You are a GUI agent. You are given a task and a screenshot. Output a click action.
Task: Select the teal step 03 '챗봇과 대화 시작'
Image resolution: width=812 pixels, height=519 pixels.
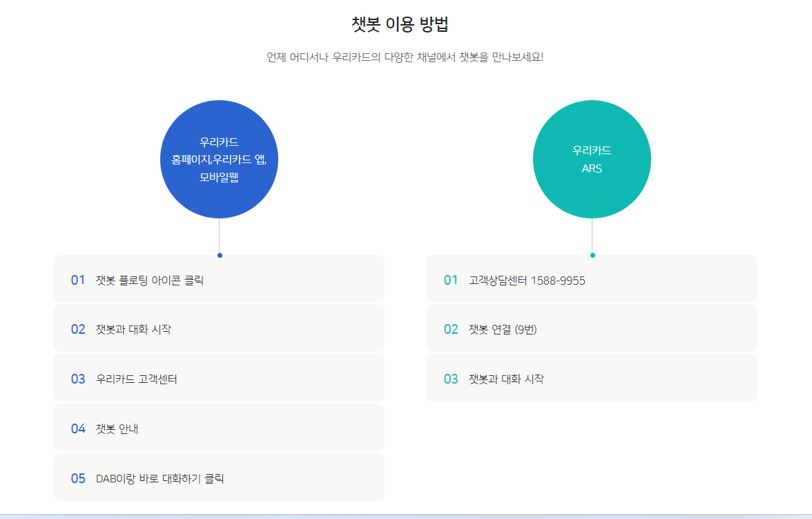coord(592,378)
